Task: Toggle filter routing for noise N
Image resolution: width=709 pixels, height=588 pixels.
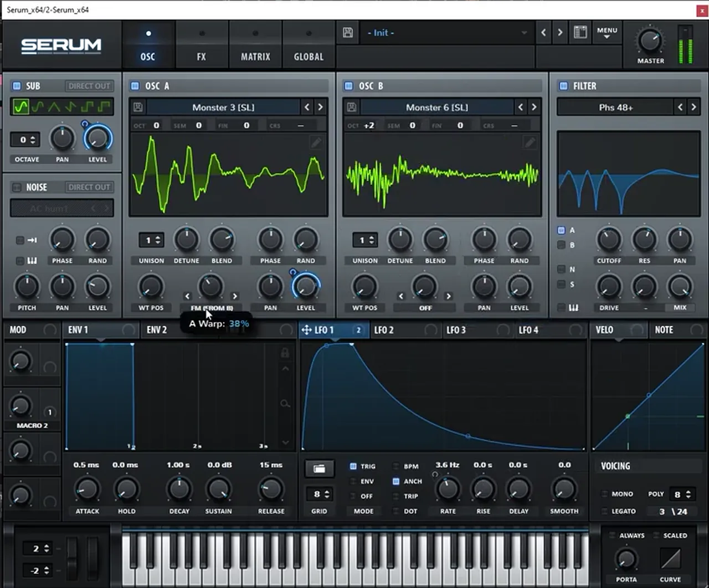Action: tap(561, 269)
